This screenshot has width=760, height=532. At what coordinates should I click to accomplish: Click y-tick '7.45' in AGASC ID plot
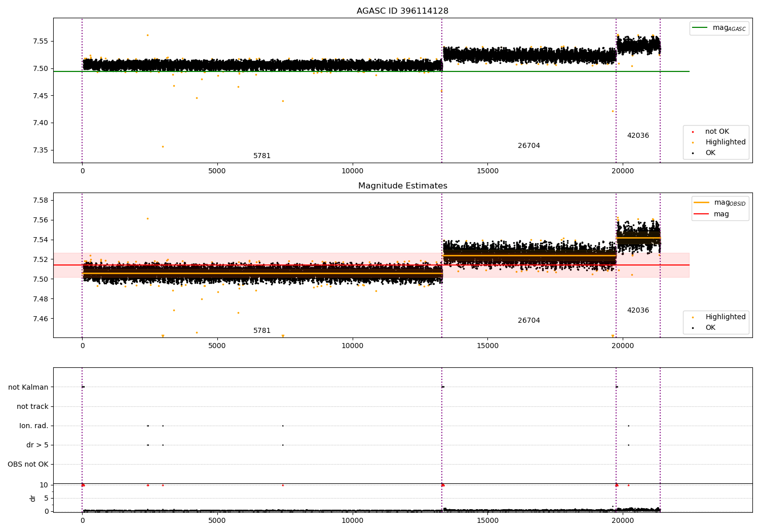[41, 96]
